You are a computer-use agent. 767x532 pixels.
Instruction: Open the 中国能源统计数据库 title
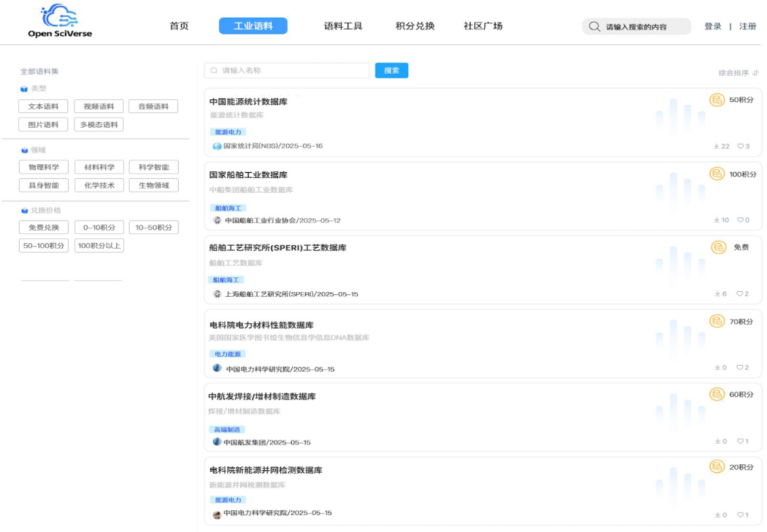pos(248,102)
